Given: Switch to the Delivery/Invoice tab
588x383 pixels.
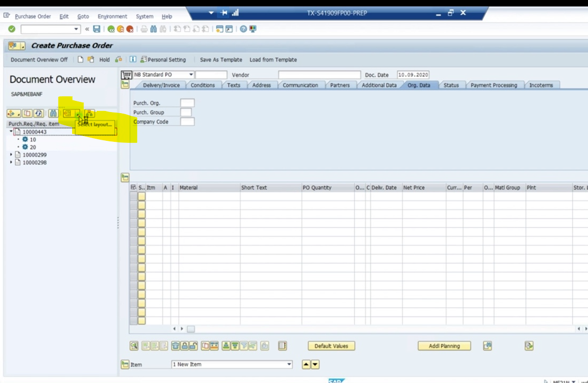Looking at the screenshot, I should click(x=161, y=85).
